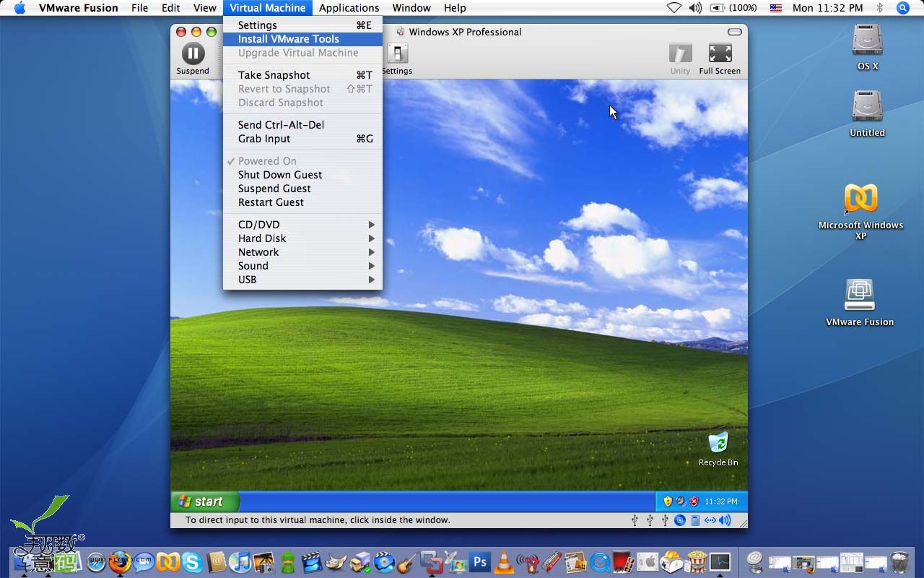Click the CD/DVD drive status icon
The image size is (924, 578).
tap(680, 520)
